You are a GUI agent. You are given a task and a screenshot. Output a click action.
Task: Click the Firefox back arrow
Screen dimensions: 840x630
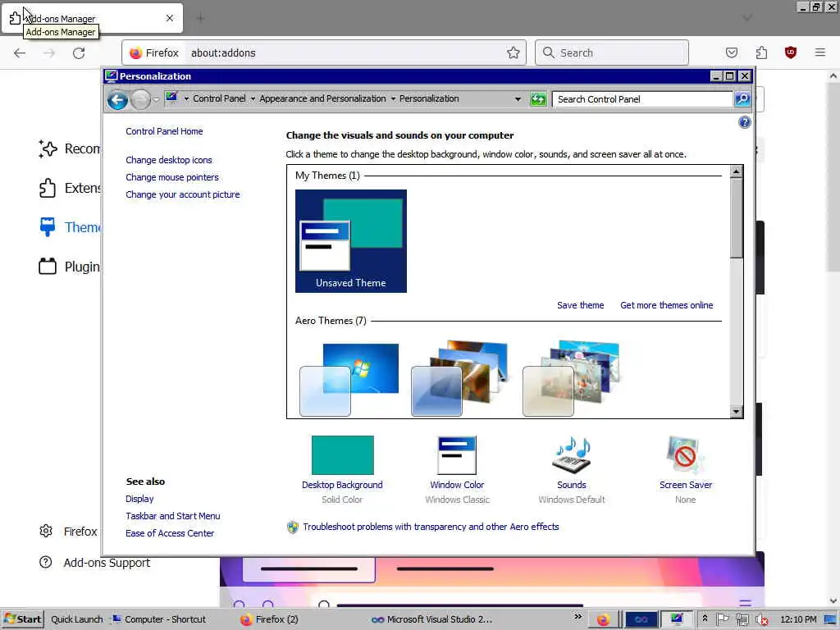[x=20, y=52]
